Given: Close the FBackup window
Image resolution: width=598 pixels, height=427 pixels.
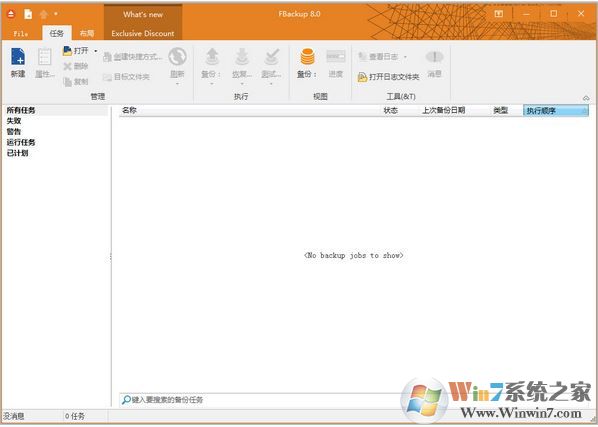Looking at the screenshot, I should tap(581, 14).
